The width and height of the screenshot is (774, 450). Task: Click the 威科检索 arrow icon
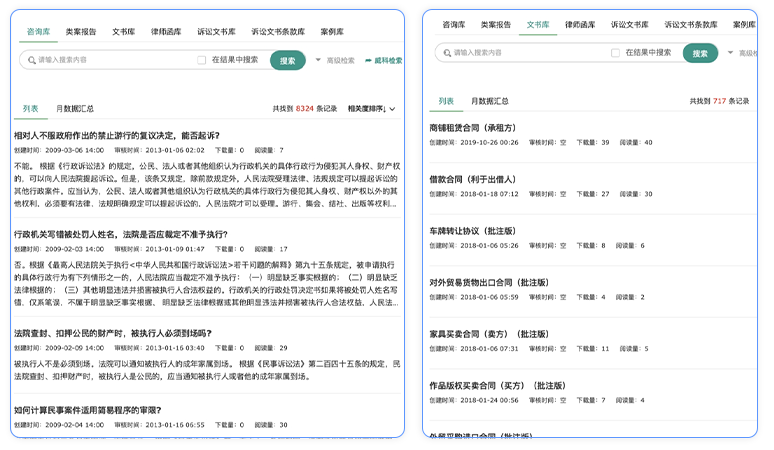tap(368, 60)
